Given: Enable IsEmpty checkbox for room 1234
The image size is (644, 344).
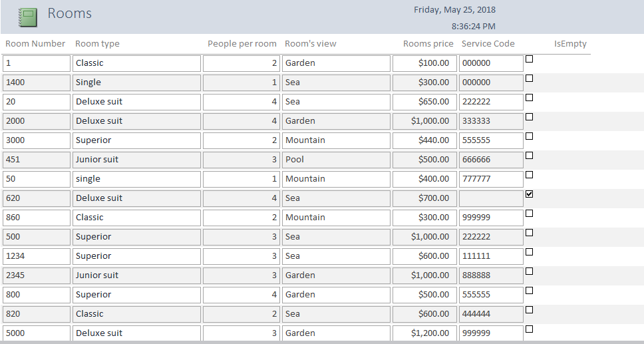Looking at the screenshot, I should tap(530, 252).
